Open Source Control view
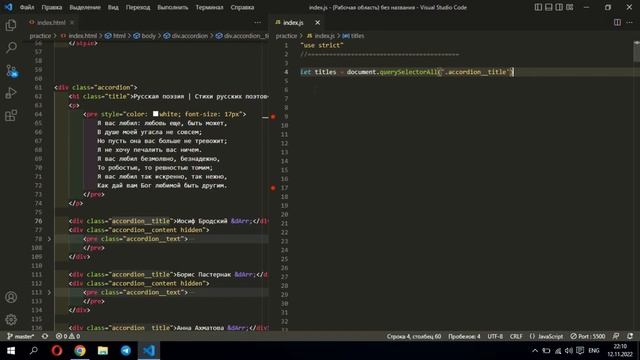Viewport: 640px width, 360px height. coord(11,71)
